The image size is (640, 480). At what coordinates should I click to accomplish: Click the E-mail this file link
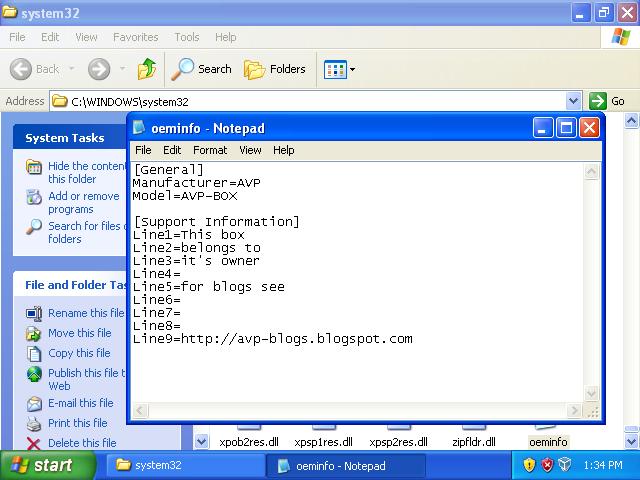pyautogui.click(x=81, y=403)
